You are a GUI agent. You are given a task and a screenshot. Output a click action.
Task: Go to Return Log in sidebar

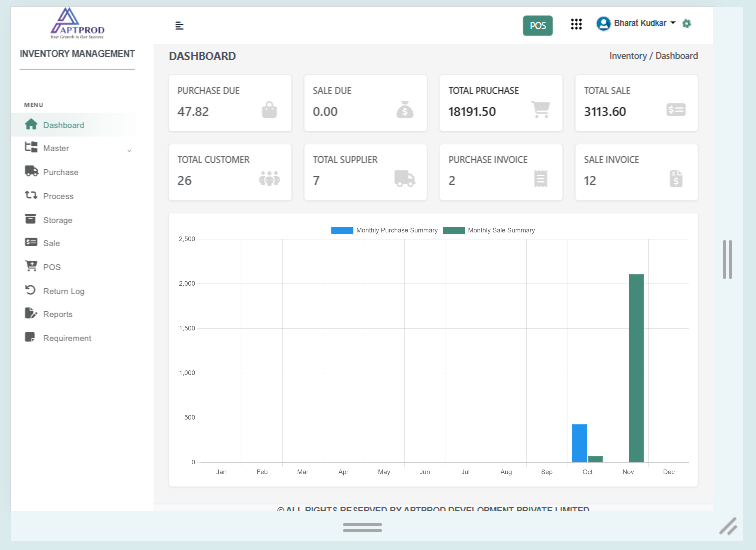[x=63, y=291]
